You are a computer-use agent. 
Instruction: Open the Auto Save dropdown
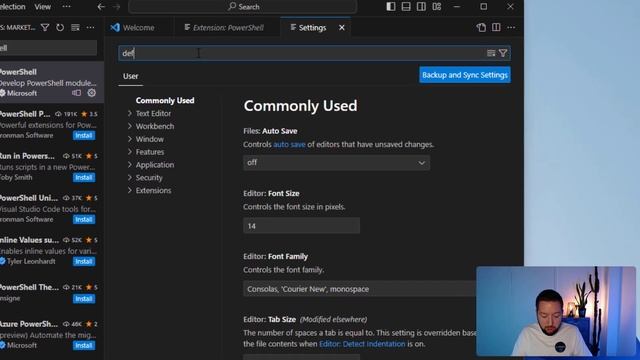tap(336, 162)
